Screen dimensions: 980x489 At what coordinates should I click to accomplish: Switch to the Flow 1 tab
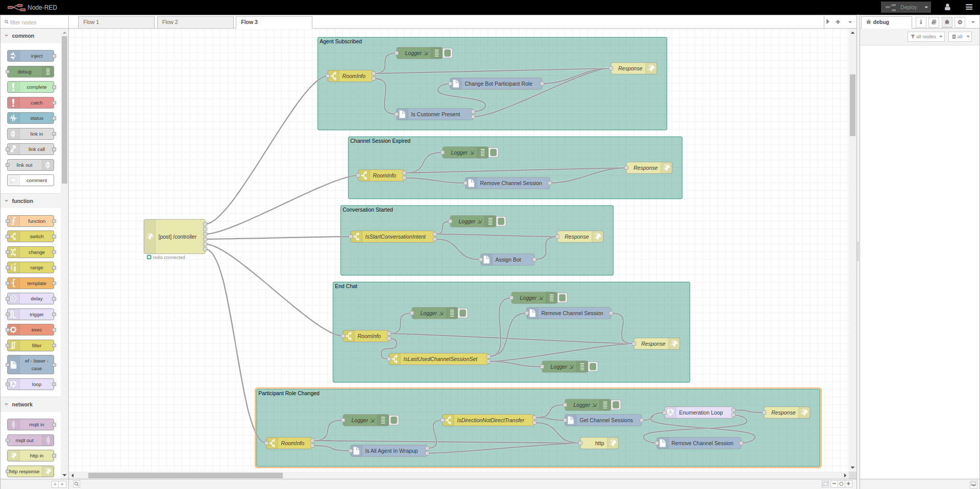(x=116, y=22)
